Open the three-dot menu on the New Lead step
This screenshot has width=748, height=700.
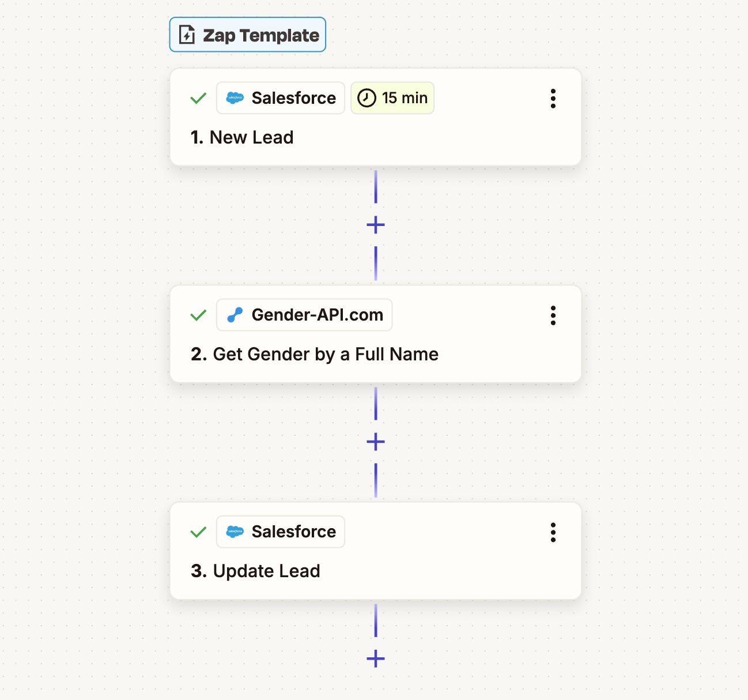pyautogui.click(x=553, y=99)
